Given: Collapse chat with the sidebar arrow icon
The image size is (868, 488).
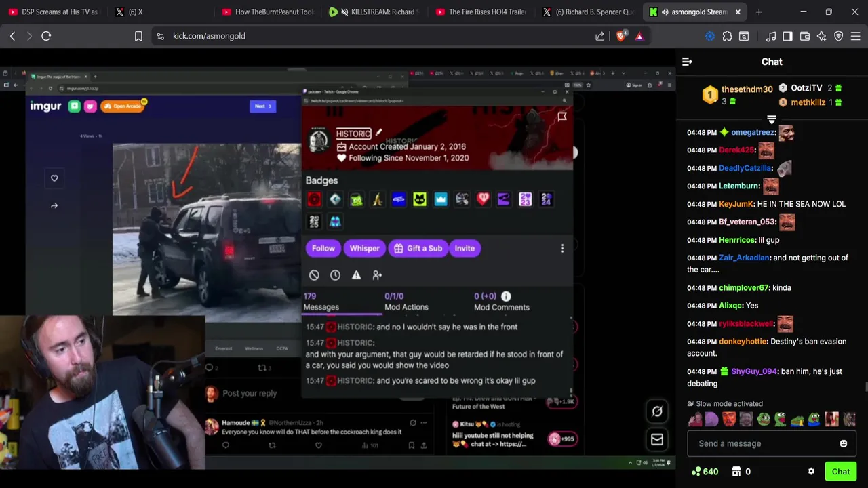Looking at the screenshot, I should click(x=687, y=62).
